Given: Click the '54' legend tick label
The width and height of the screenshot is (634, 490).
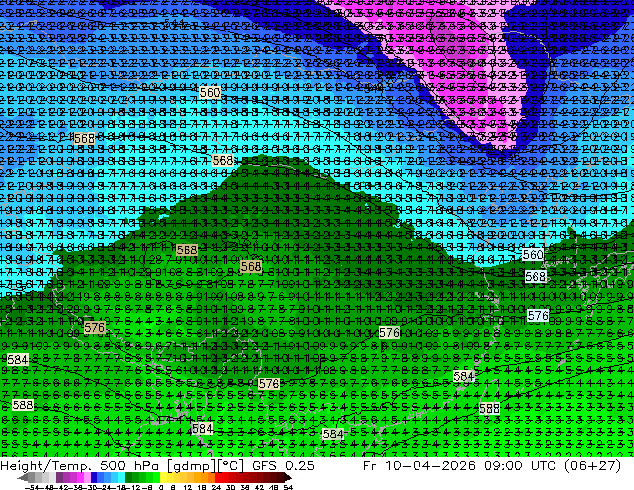Looking at the screenshot, I should point(288,487).
